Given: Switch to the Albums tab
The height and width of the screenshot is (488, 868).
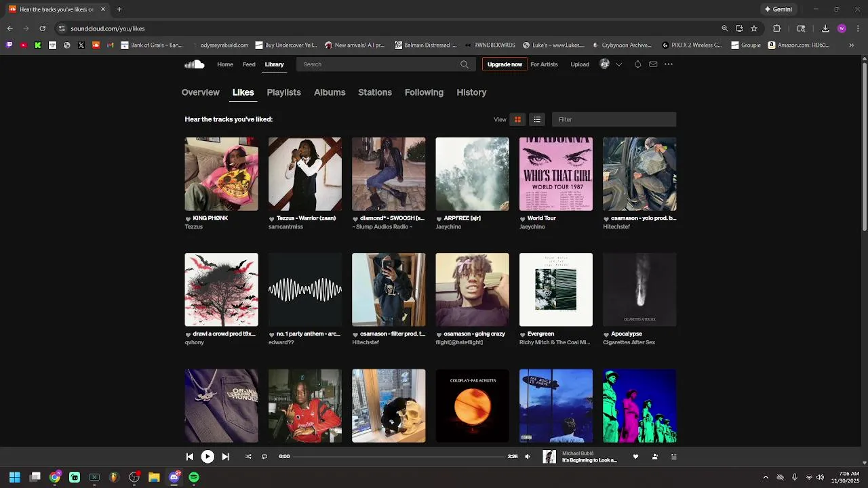Looking at the screenshot, I should point(330,92).
